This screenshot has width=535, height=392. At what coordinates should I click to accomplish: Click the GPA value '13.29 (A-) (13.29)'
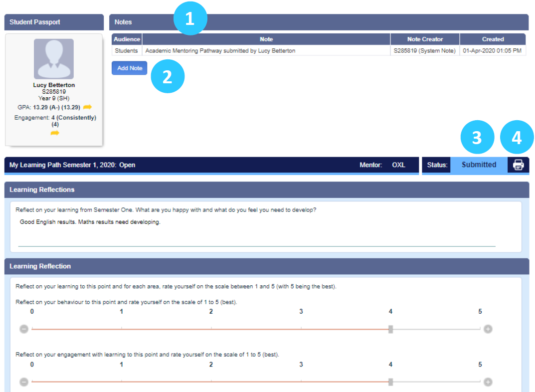click(x=57, y=107)
